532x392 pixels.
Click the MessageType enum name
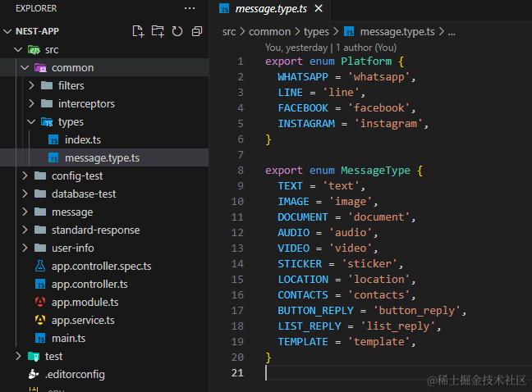pyautogui.click(x=375, y=170)
